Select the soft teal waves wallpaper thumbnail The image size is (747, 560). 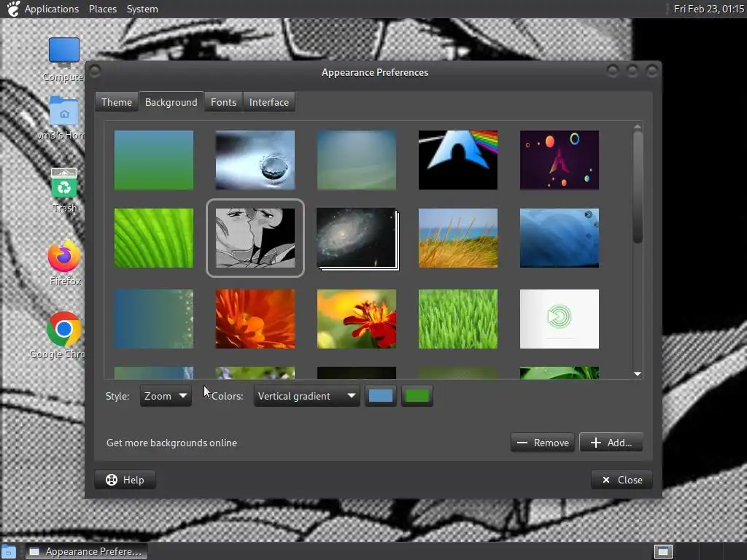[356, 160]
